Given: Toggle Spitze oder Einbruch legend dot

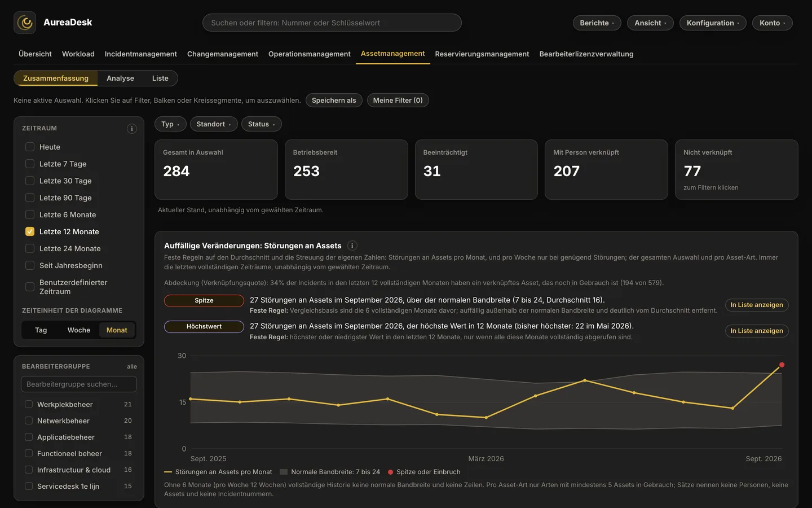Looking at the screenshot, I should (x=390, y=472).
